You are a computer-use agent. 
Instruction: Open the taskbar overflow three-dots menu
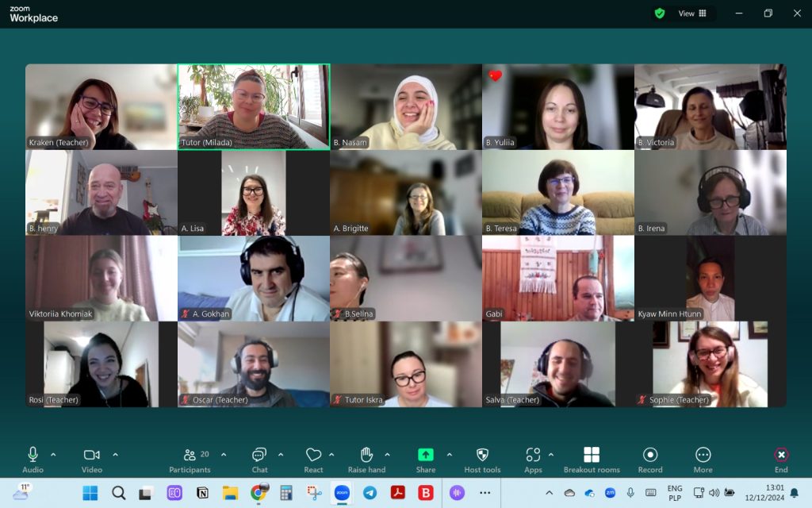[x=485, y=493]
